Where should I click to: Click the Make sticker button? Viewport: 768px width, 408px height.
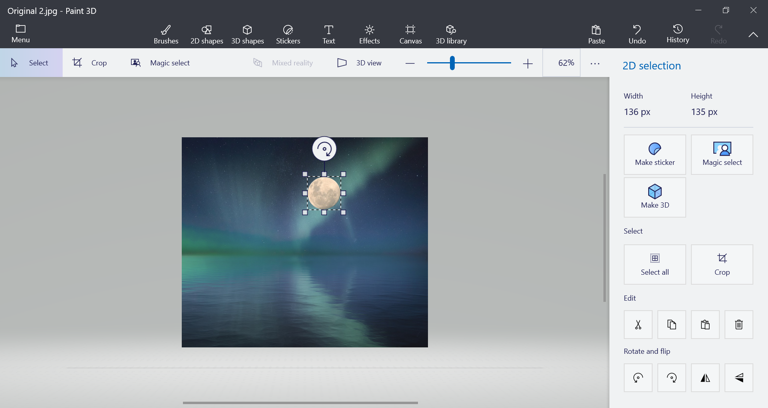(655, 154)
